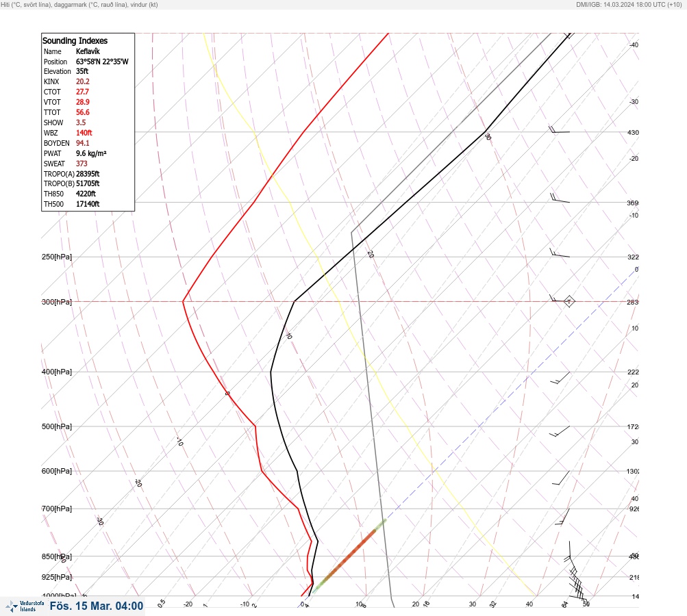Screen dimensions: 687x616
Task: Click the wind barb near the 700 hPa level
Action: coord(562,517)
